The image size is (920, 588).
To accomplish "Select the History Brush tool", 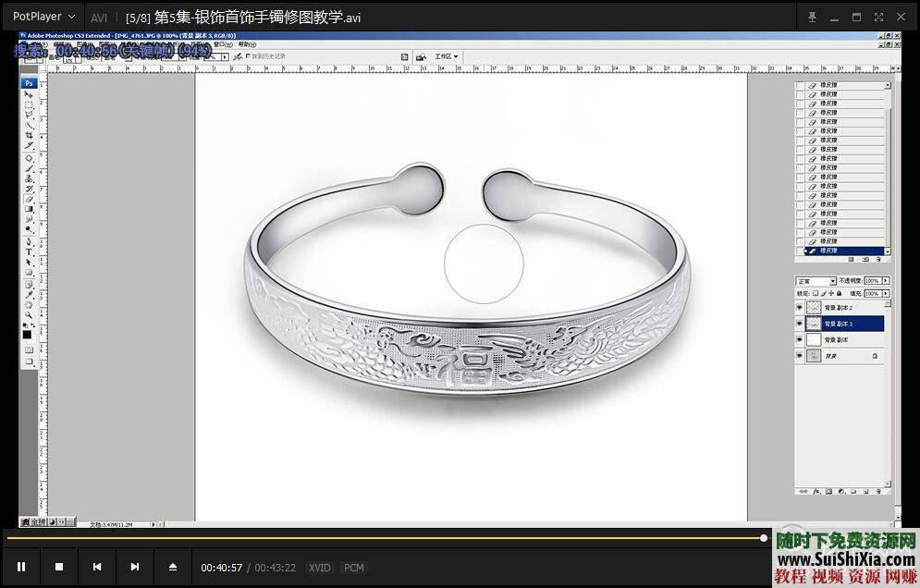I will point(29,189).
